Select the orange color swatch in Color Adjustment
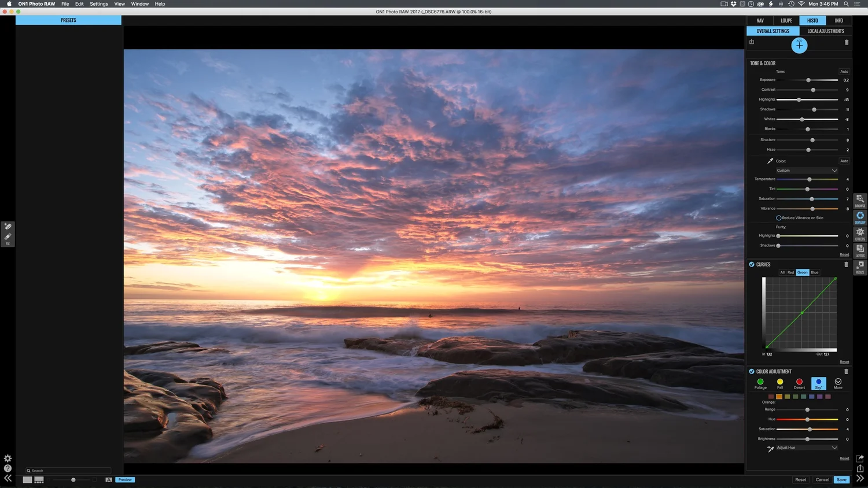868x488 pixels. point(779,397)
